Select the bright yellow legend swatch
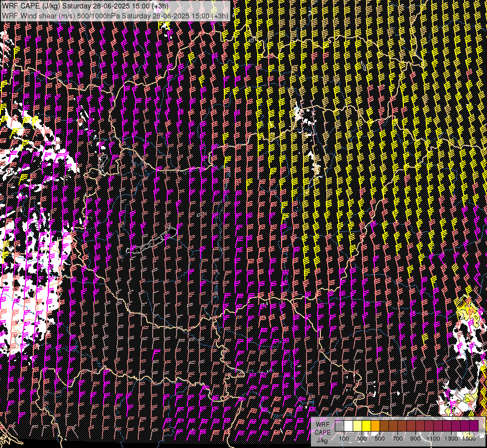Viewport: 487px width, 448px height. 367,426
